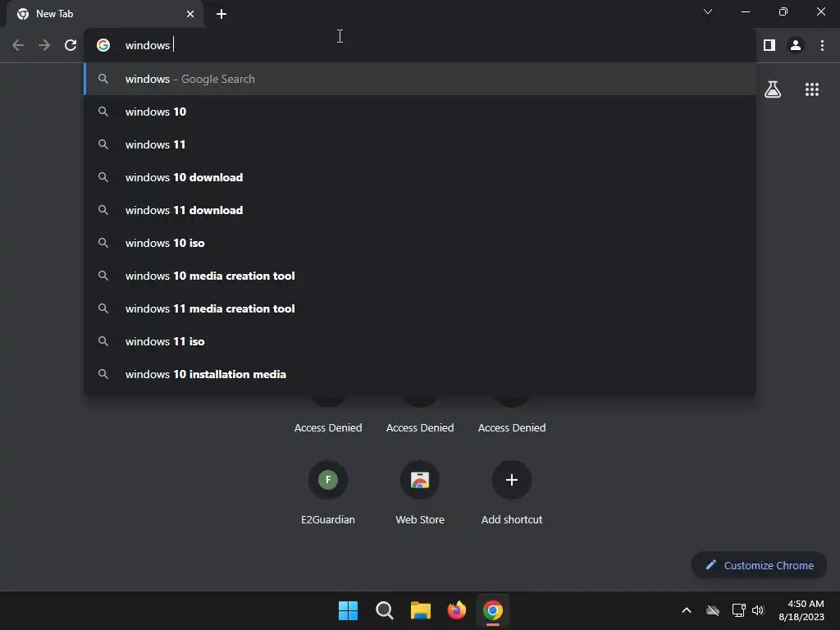Pick 'windows 11 media creation tool' suggestion
Screen dimensions: 840x630
click(419, 308)
